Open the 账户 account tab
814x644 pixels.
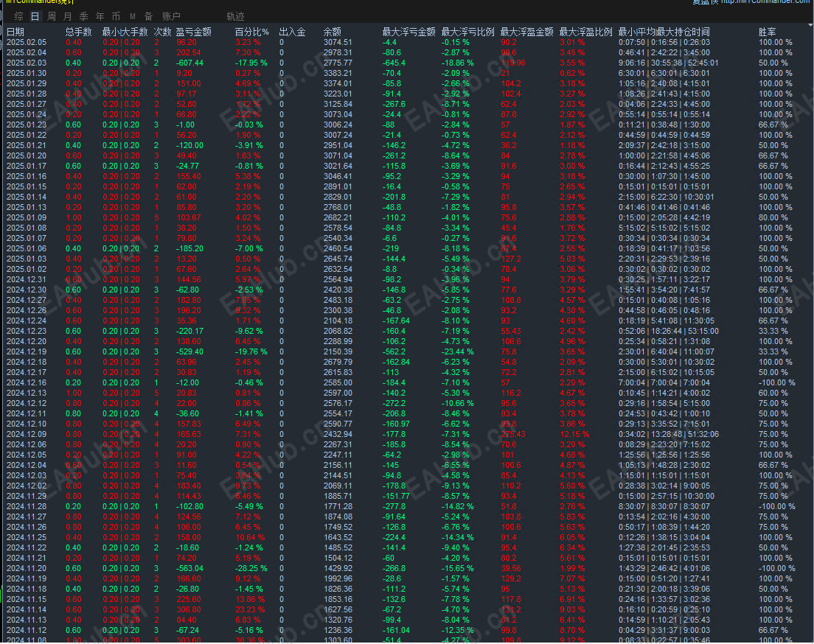tap(171, 17)
